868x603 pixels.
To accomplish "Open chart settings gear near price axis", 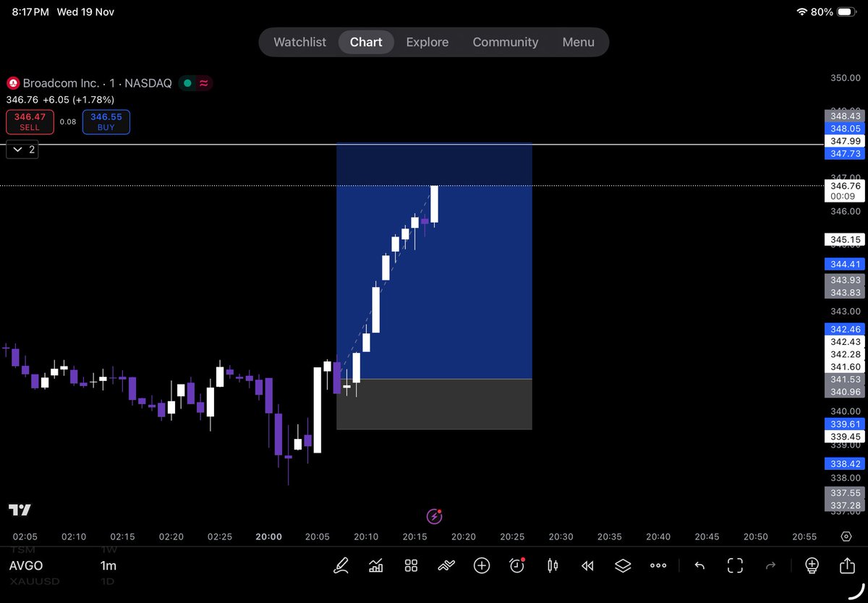I will pyautogui.click(x=846, y=536).
